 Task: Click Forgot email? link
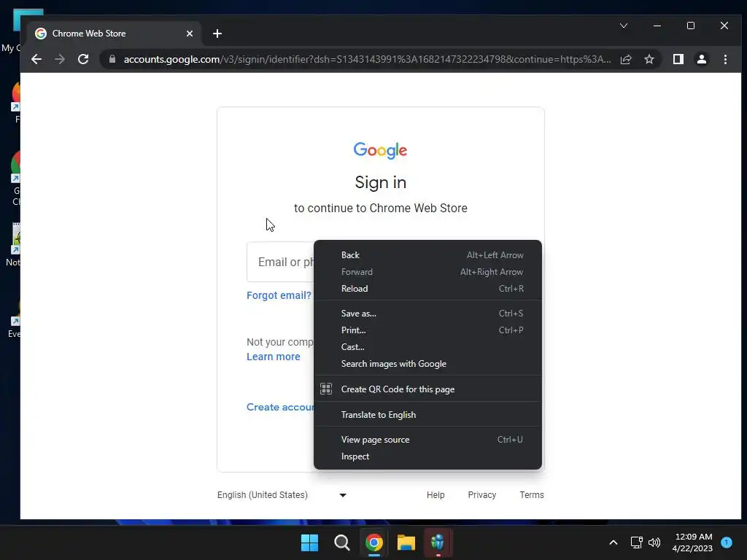point(279,295)
